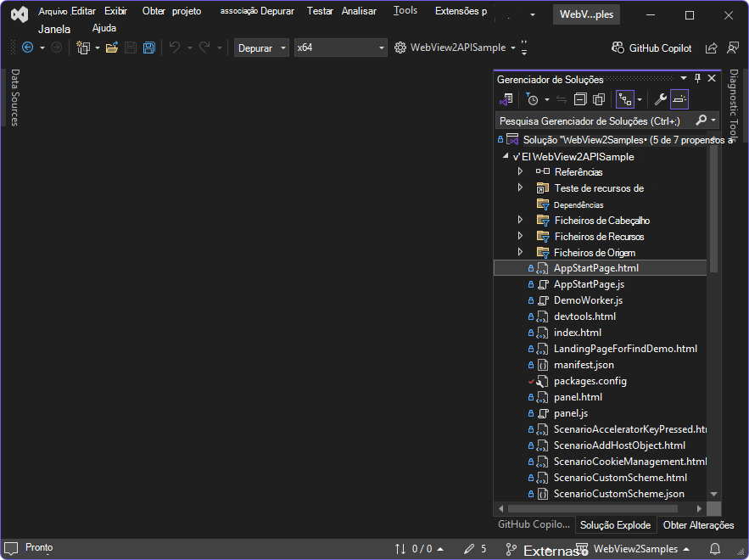Image resolution: width=749 pixels, height=560 pixels.
Task: Toggle the Preview Selected Items button
Action: coord(679,99)
